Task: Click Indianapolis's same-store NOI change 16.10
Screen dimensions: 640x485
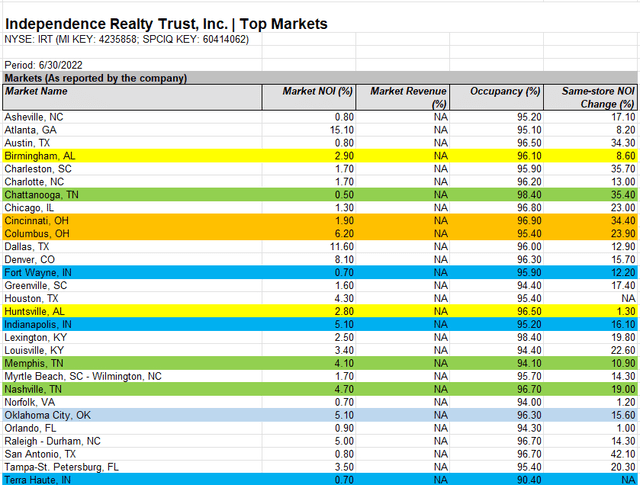Action: [623, 325]
